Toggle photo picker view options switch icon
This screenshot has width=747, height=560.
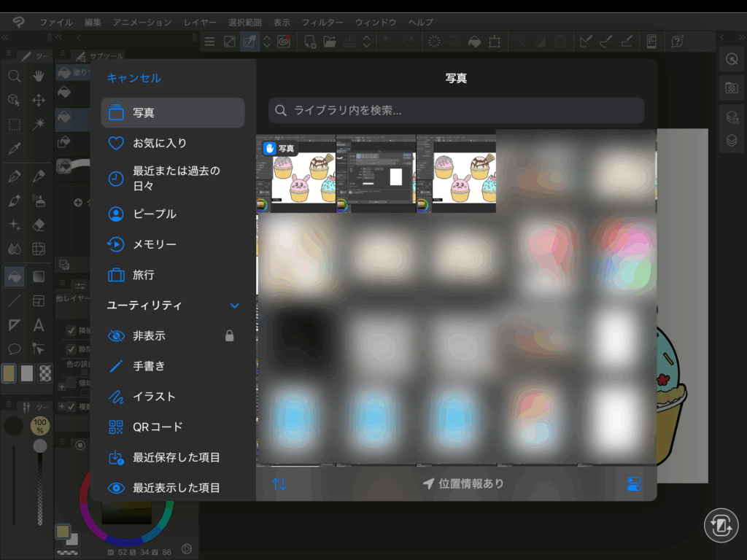click(634, 483)
